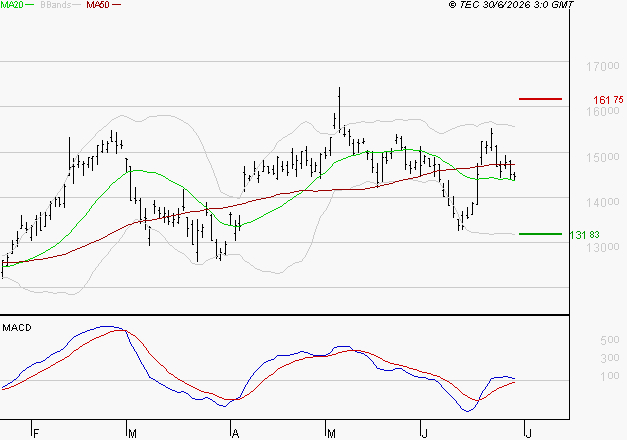The height and width of the screenshot is (440, 627).
Task: Click the last J month label
Action: pyautogui.click(x=529, y=434)
